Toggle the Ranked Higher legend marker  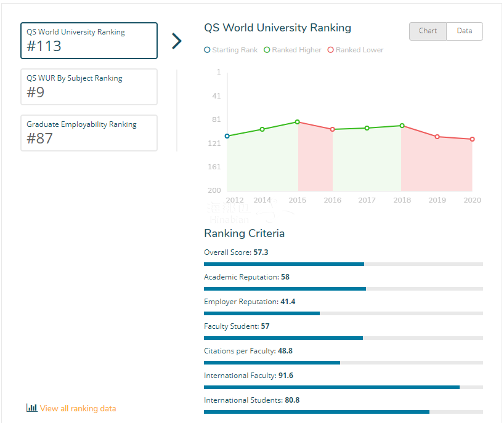267,50
